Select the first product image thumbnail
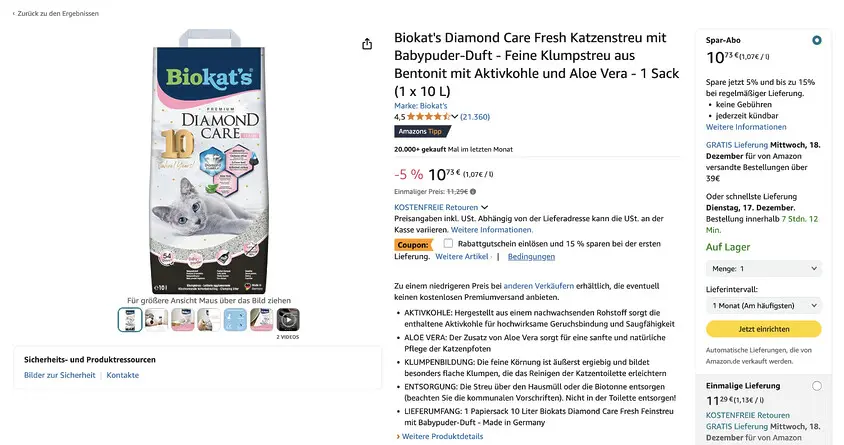Viewport: 844px width, 445px height. [x=130, y=320]
